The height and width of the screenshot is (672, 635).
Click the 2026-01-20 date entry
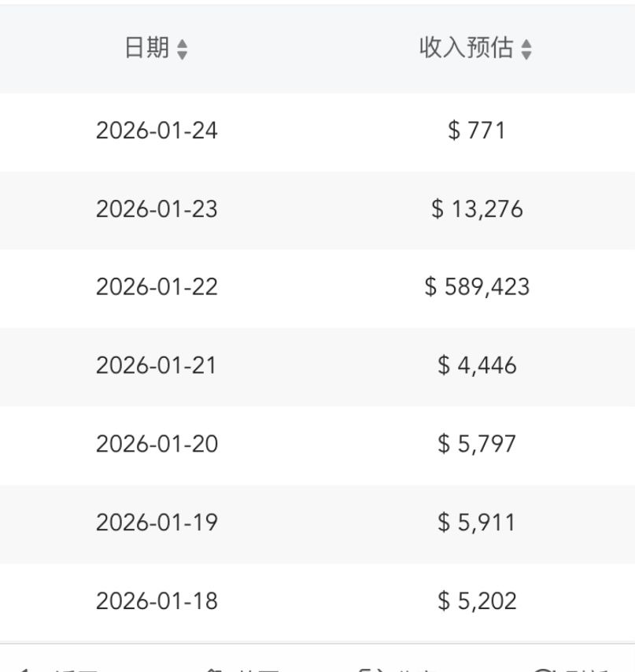click(x=157, y=445)
